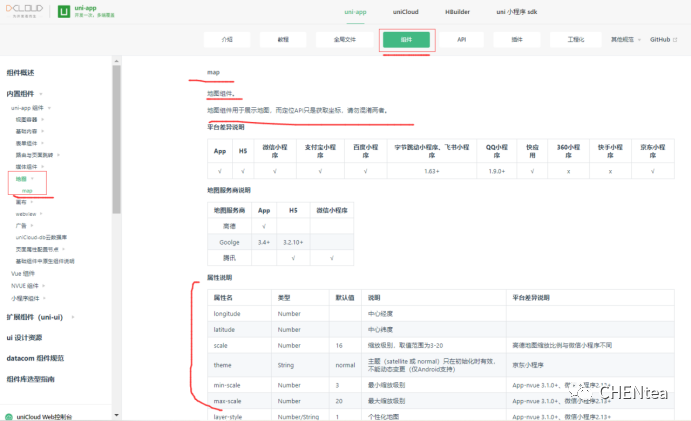This screenshot has height=421, width=691.
Task: Open the uniCloud-db云数据库 sidebar item
Action: click(41, 238)
